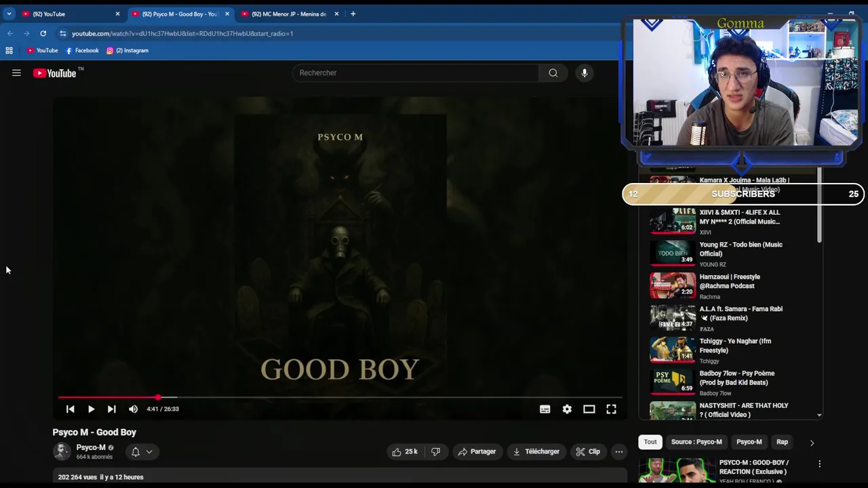Click inside the Rechercher search field

click(416, 73)
